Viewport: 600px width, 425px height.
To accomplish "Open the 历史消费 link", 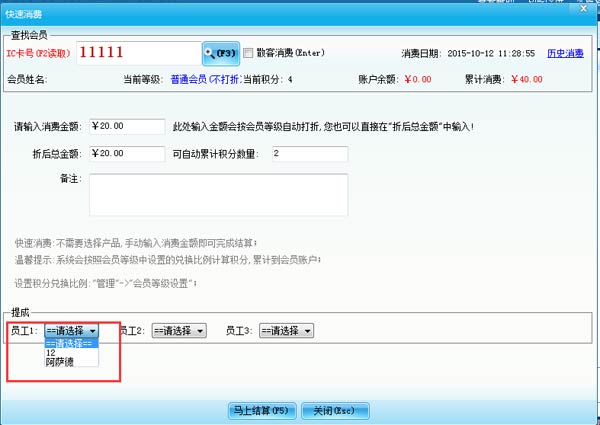I will point(565,53).
